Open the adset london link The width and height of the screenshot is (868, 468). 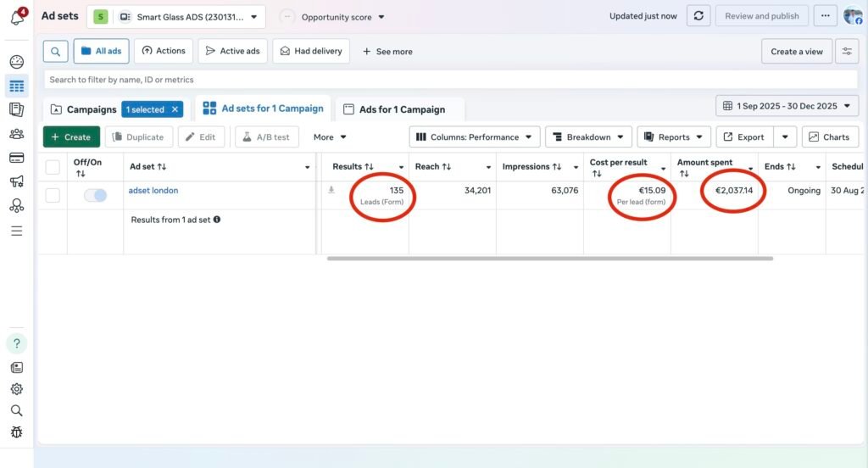[153, 191]
